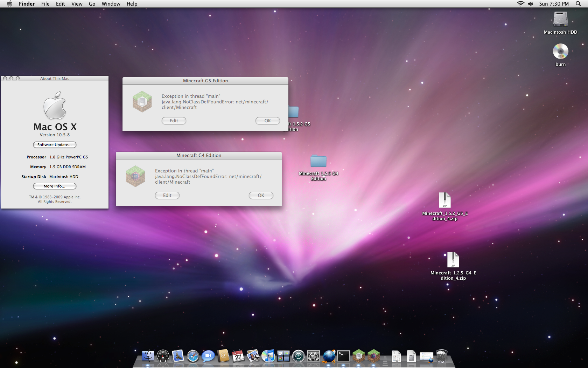
Task: Activate Spaces from the Dock
Action: (x=283, y=356)
